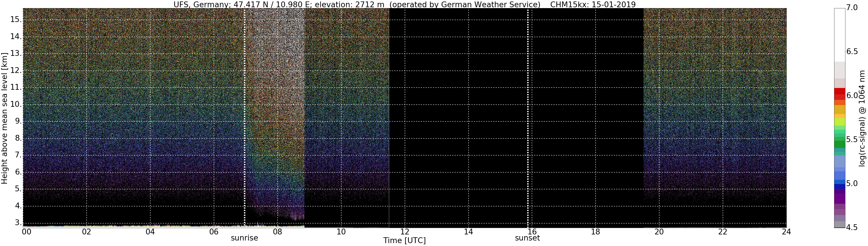Click the "7." height axis tick label
The height and width of the screenshot is (246, 868).
(x=18, y=155)
